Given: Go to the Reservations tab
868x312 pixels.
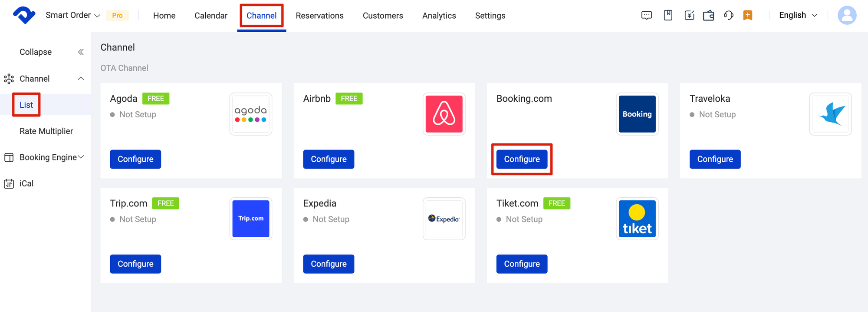Looking at the screenshot, I should tap(319, 16).
